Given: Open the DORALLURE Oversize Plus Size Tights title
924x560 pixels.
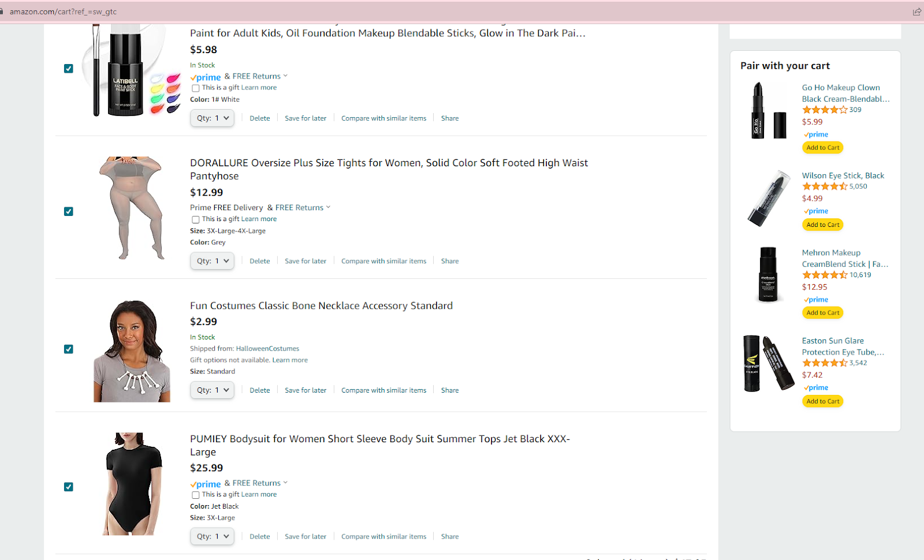Looking at the screenshot, I should click(x=389, y=169).
